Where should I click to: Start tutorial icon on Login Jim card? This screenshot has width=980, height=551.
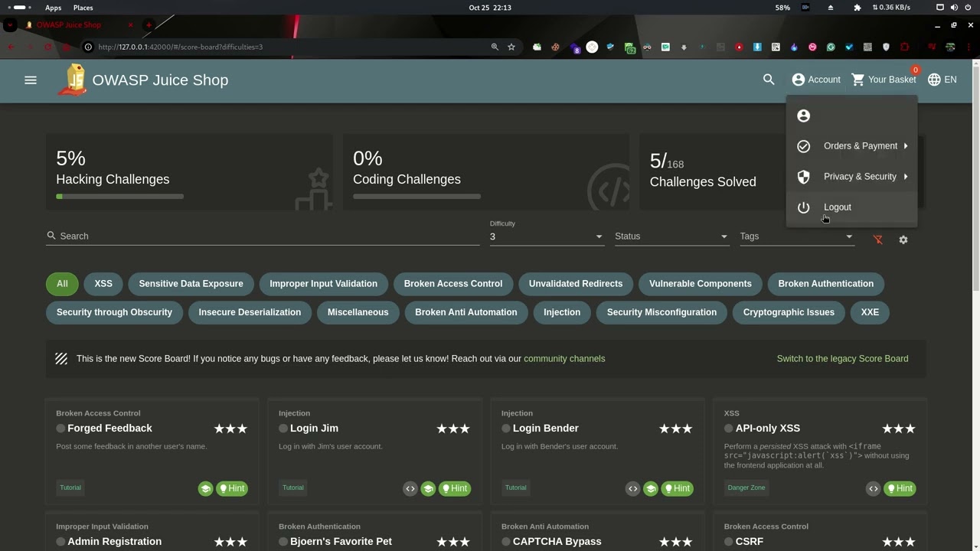(x=428, y=488)
